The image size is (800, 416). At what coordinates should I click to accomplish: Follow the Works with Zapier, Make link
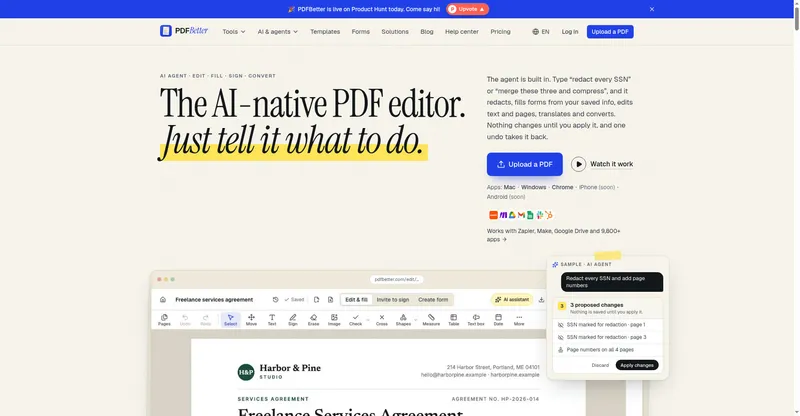coord(554,235)
